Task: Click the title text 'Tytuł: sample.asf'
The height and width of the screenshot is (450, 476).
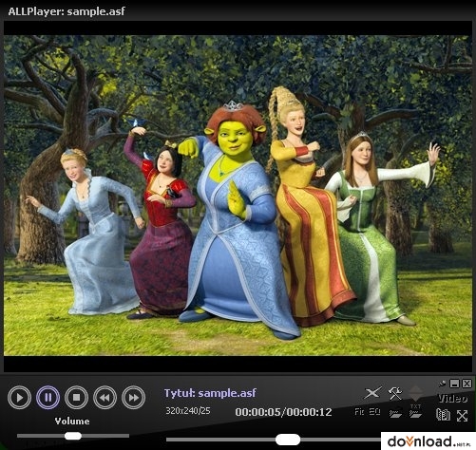Action: click(210, 393)
